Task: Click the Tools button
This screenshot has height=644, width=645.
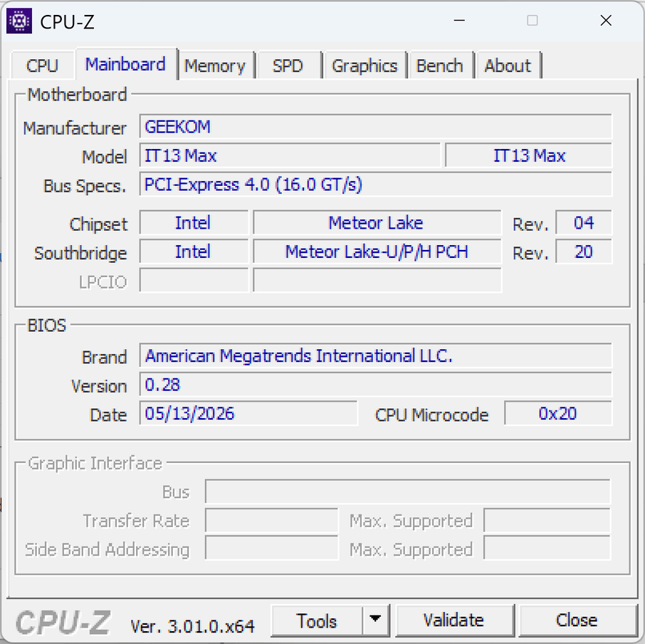Action: click(317, 620)
